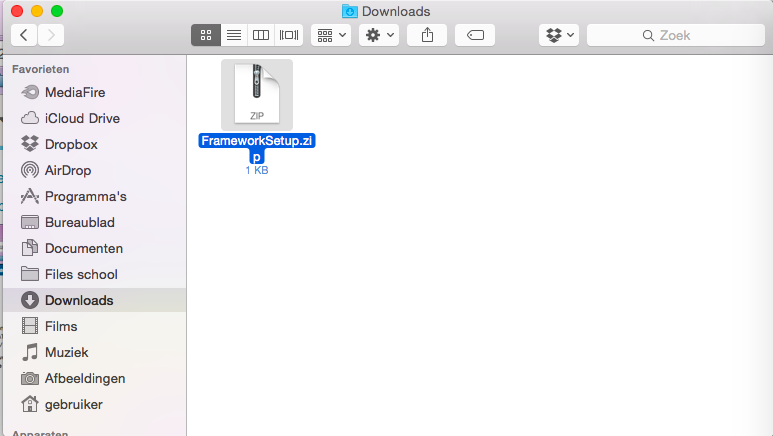This screenshot has height=436, width=773.
Task: Open Documenten in the sidebar
Action: click(x=95, y=248)
